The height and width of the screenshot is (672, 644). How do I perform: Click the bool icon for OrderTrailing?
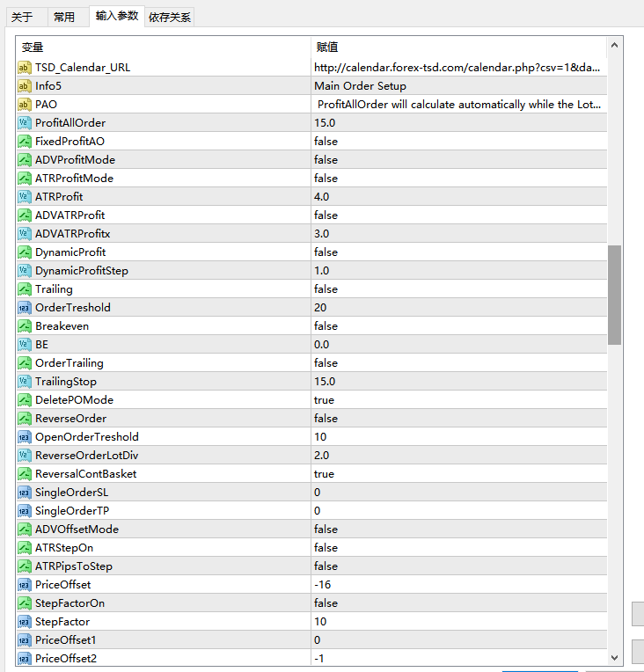click(x=25, y=362)
